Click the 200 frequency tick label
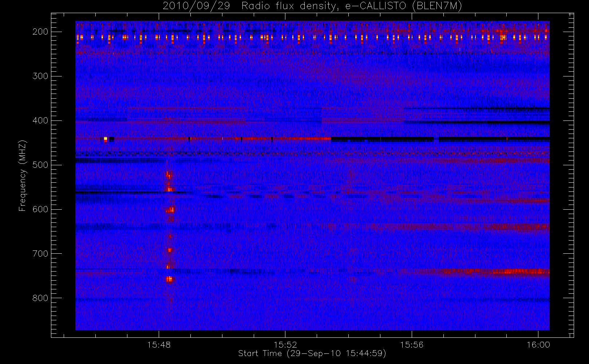This screenshot has height=364, width=589. tap(40, 32)
